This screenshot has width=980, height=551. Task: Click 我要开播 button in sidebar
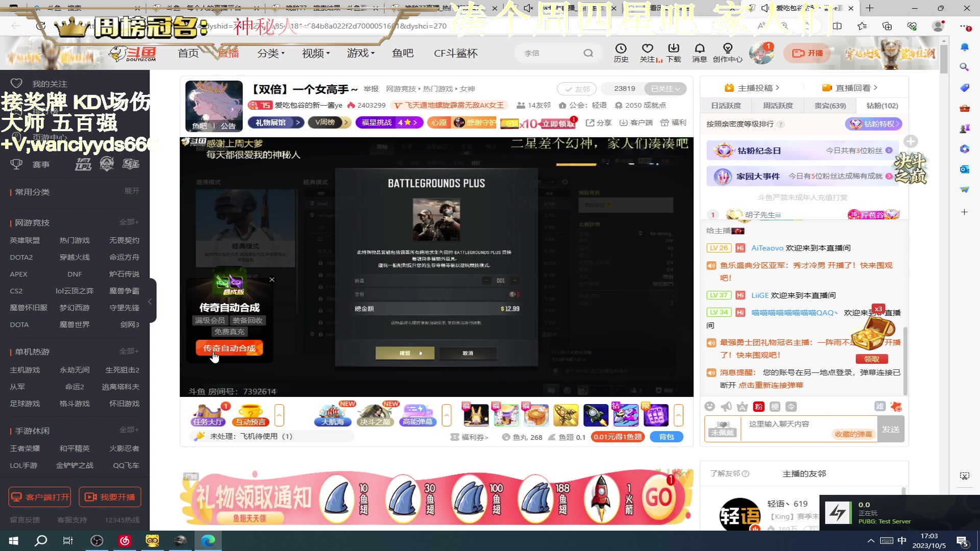110,497
